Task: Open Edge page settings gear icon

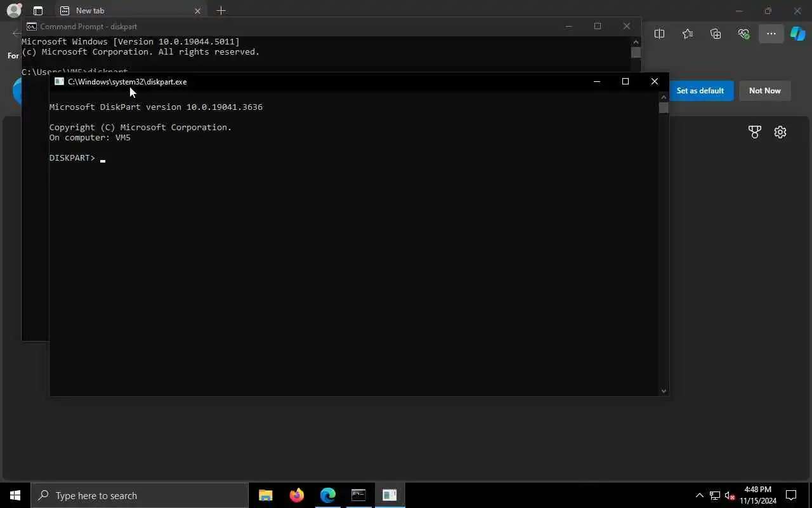Action: point(780,132)
